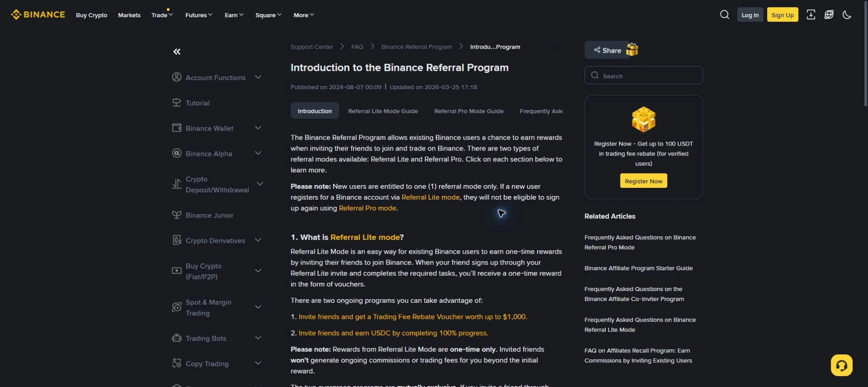The image size is (868, 387).
Task: Open Referral Lite mode link in note
Action: coord(430,197)
